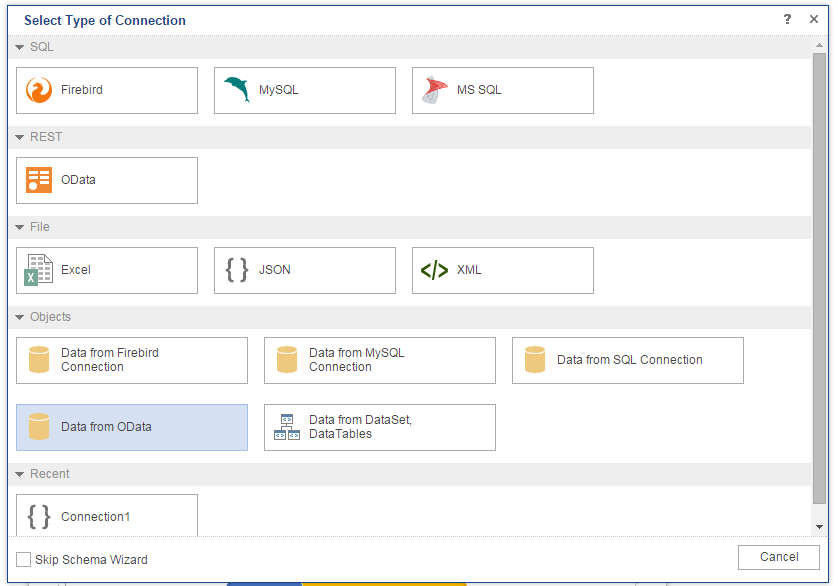This screenshot has width=838, height=586.
Task: Open dialog help question mark
Action: pyautogui.click(x=787, y=19)
